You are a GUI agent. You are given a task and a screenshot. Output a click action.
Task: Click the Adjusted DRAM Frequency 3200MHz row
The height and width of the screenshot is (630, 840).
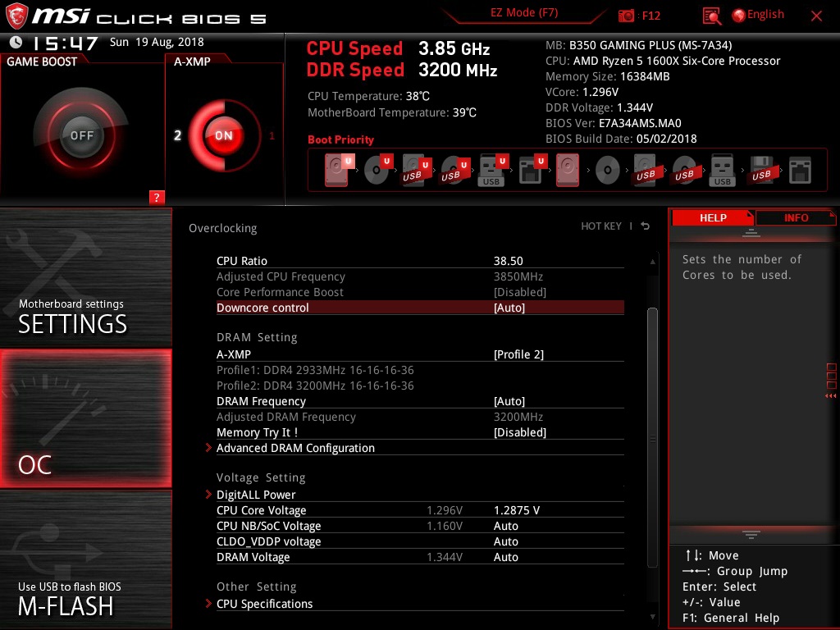tap(420, 417)
